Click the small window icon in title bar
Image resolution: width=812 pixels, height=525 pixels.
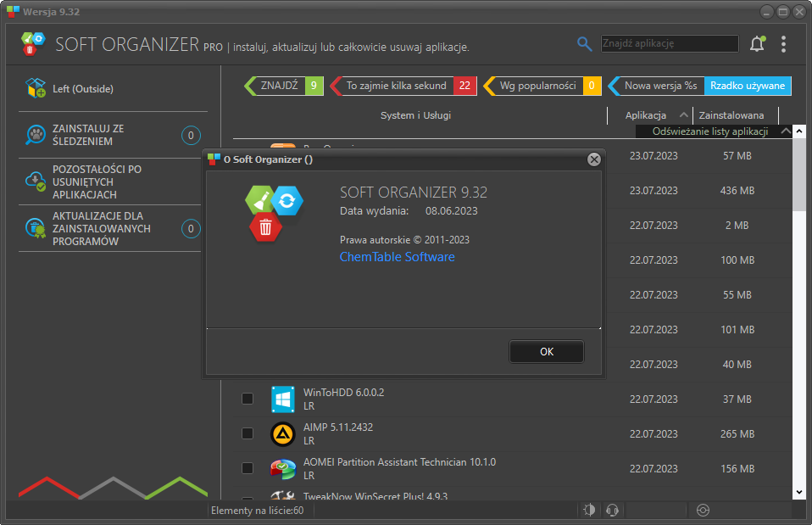[x=13, y=11]
